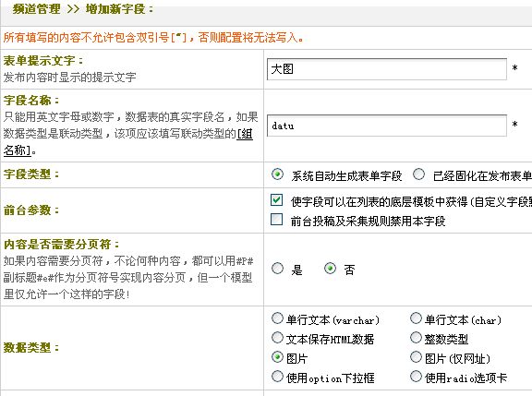Select 图片(仅网址) data type radio button

pyautogui.click(x=416, y=356)
